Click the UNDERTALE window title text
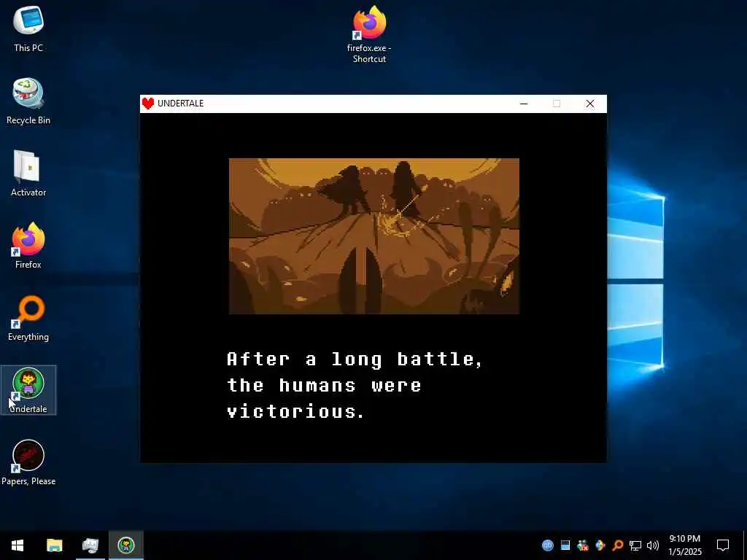 pos(181,104)
